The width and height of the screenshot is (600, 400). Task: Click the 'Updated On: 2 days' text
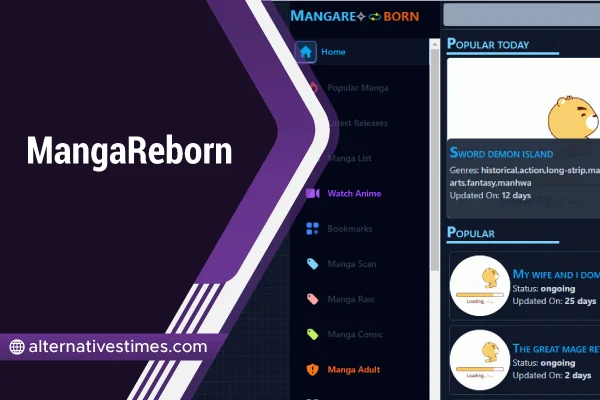(x=552, y=375)
